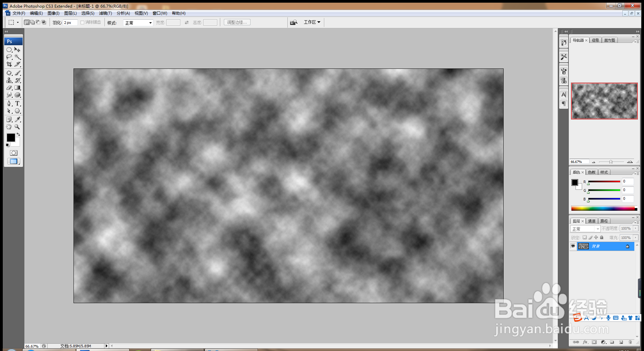Open the 工作区 workspace dropdown

[x=312, y=22]
